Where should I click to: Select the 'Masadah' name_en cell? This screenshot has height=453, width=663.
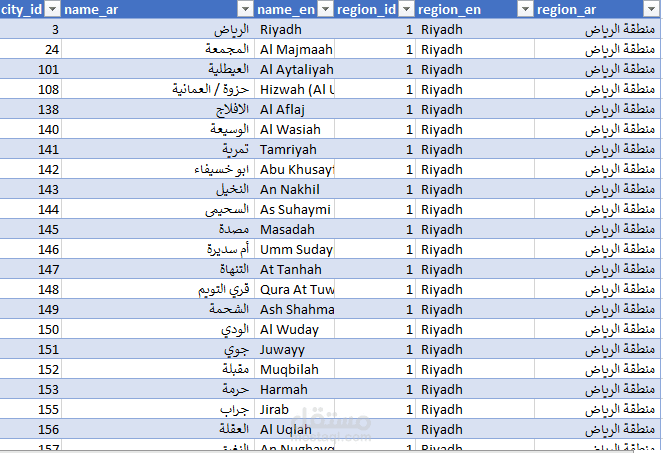pyautogui.click(x=294, y=229)
